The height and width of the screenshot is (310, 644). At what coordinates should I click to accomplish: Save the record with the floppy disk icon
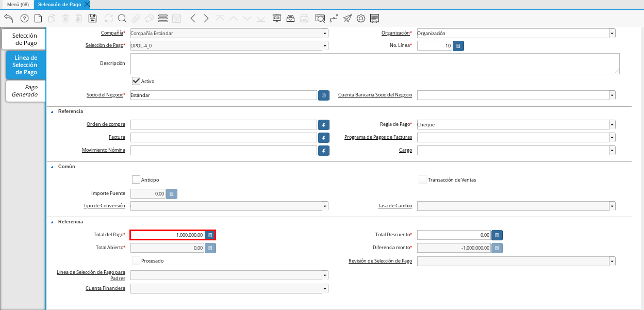coord(93,19)
